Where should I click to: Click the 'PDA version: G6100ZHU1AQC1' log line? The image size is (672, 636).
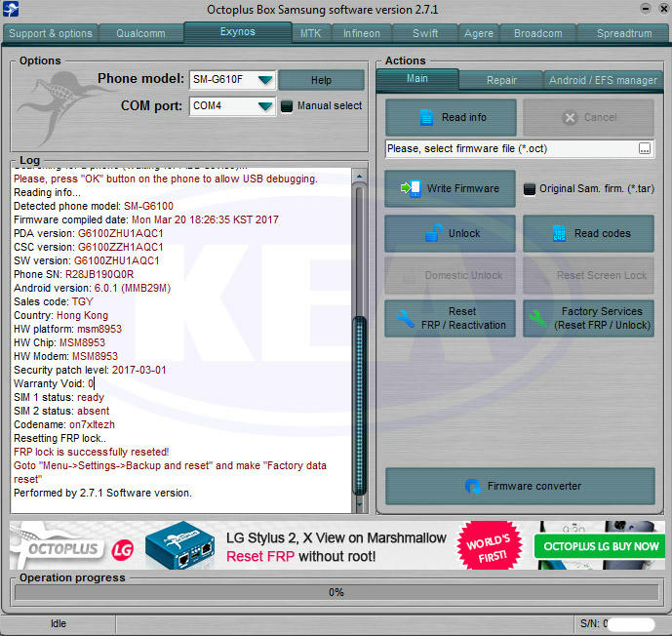(89, 233)
